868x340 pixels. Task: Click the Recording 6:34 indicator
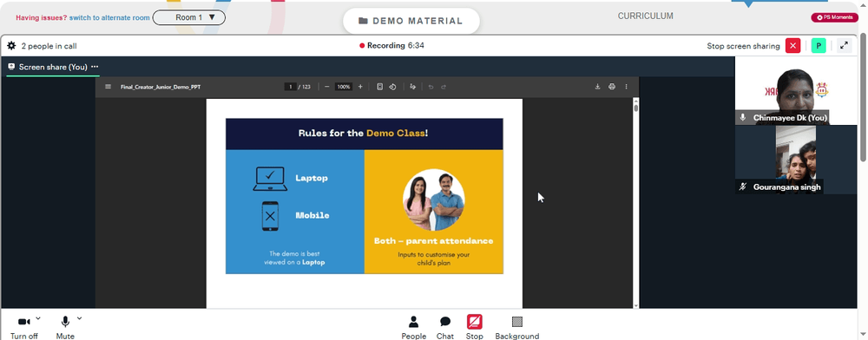(392, 46)
